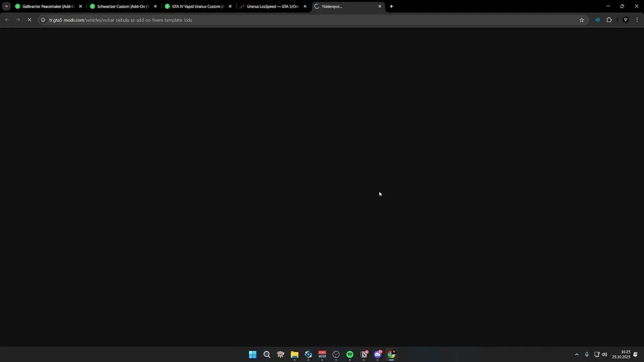Go forward to the next page
Viewport: 644px width, 362px height.
(x=18, y=20)
